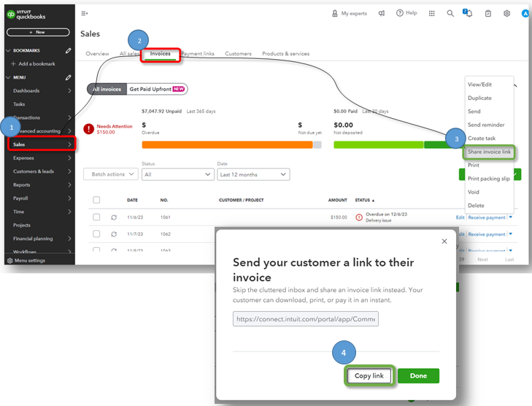The image size is (532, 406).
Task: Open Reports in the sidebar
Action: coord(22,185)
